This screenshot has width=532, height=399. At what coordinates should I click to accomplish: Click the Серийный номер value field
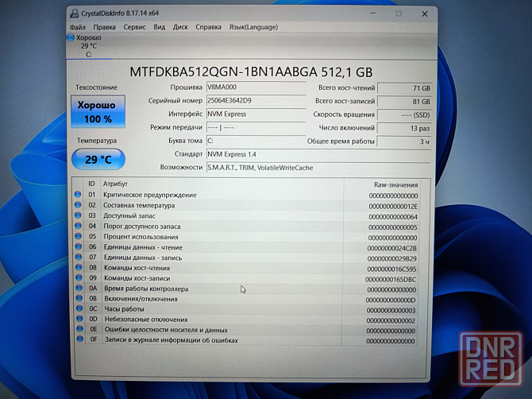coord(255,101)
